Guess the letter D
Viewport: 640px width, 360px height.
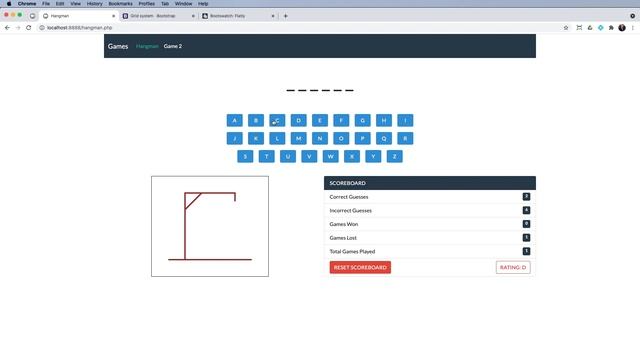click(298, 120)
